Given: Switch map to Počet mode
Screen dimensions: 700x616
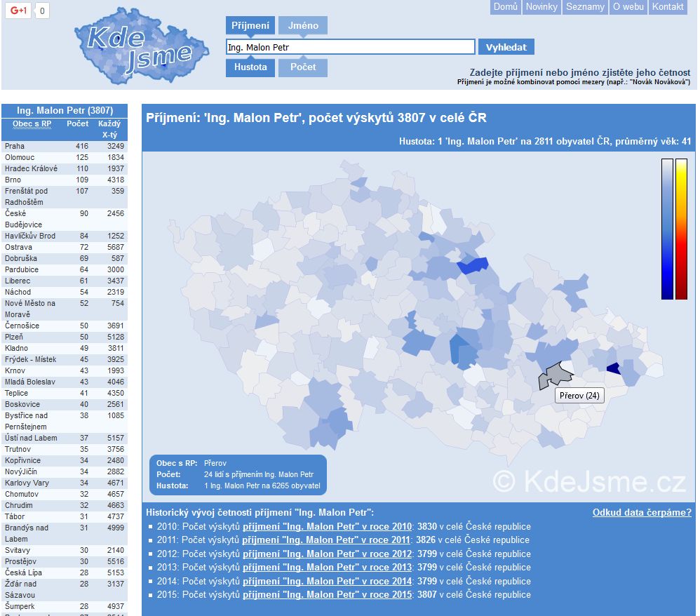Looking at the screenshot, I should pyautogui.click(x=302, y=67).
